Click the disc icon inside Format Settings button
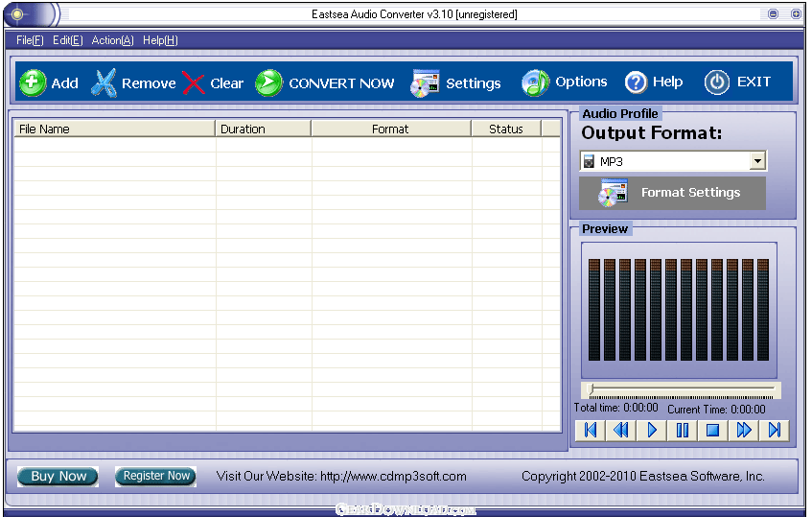 click(x=614, y=193)
